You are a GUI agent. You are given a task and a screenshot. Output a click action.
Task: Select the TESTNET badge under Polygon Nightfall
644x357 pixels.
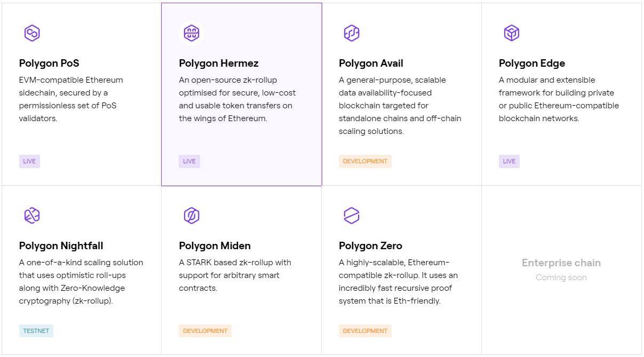pos(36,331)
